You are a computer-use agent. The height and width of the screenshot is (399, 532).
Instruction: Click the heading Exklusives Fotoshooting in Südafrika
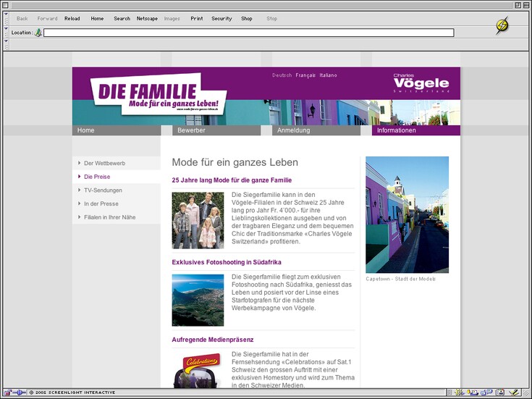point(227,262)
